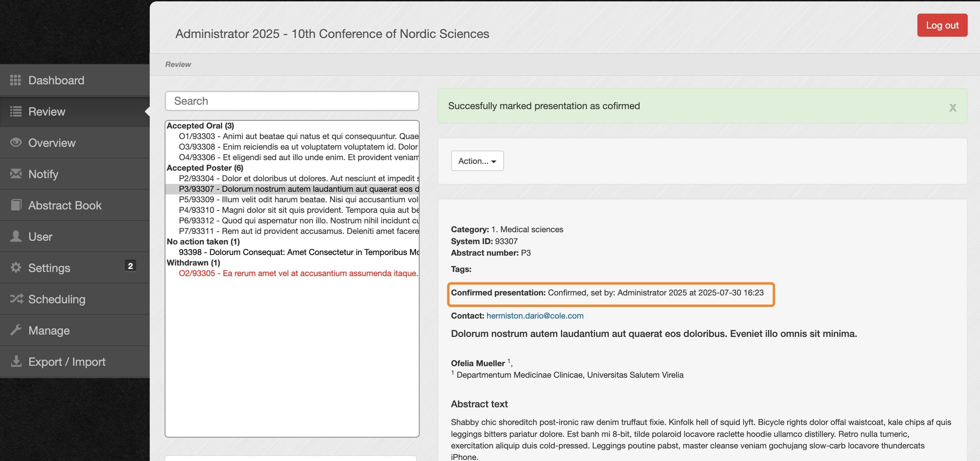Click the Scheduling shuffle icon

coord(16,299)
